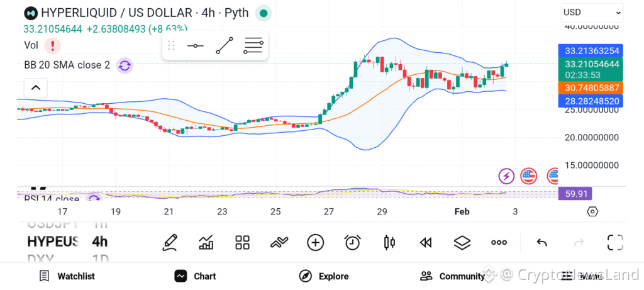Open the indicators menu
This screenshot has height=290, width=644.
click(x=206, y=242)
